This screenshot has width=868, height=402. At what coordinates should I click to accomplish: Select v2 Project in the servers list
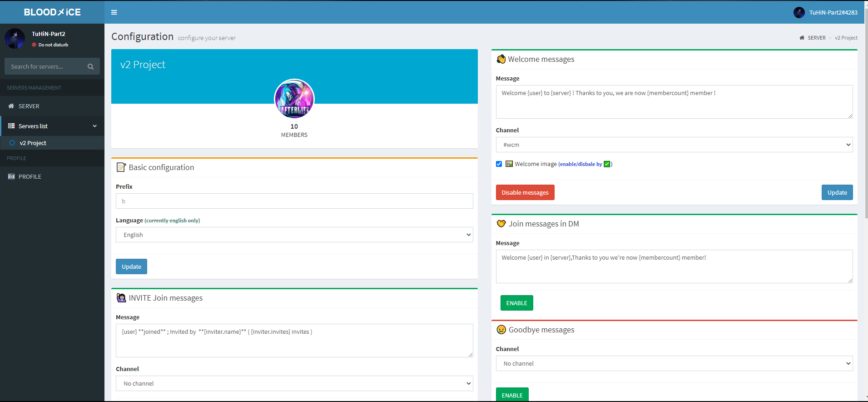[33, 143]
